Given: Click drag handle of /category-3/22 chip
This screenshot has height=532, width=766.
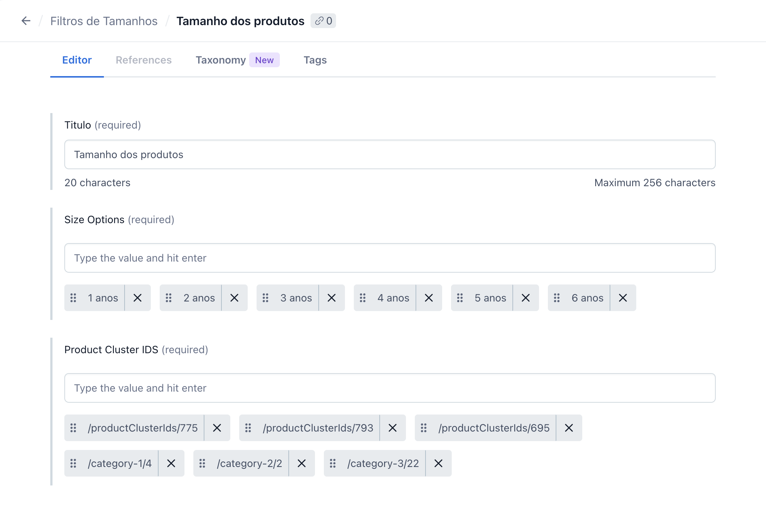Looking at the screenshot, I should 333,463.
